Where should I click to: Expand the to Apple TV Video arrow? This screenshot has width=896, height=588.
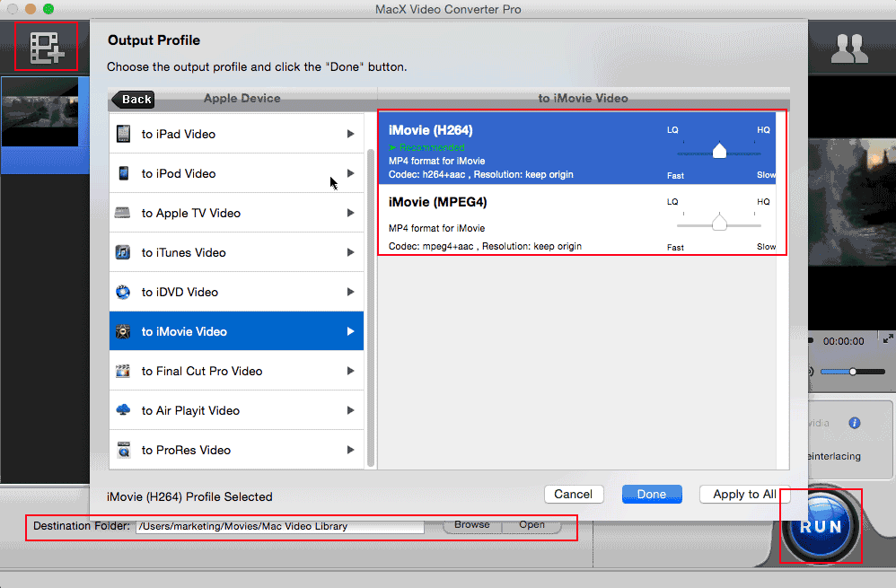[350, 213]
